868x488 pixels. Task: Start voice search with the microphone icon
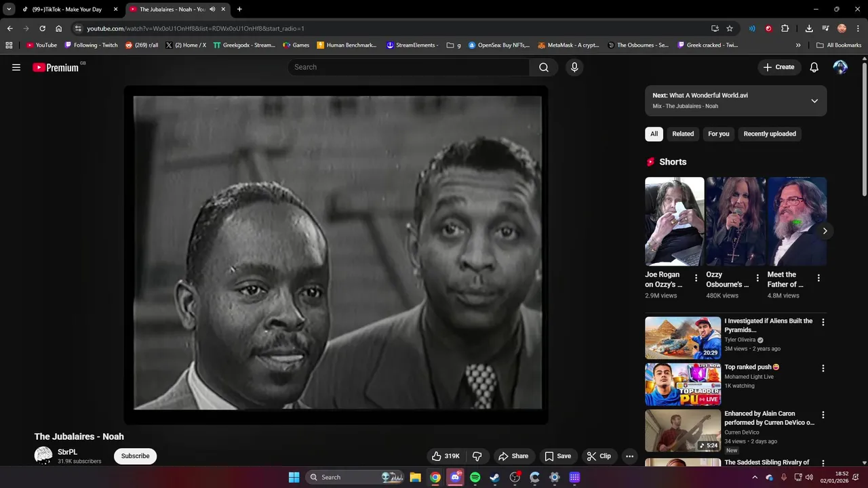point(574,67)
